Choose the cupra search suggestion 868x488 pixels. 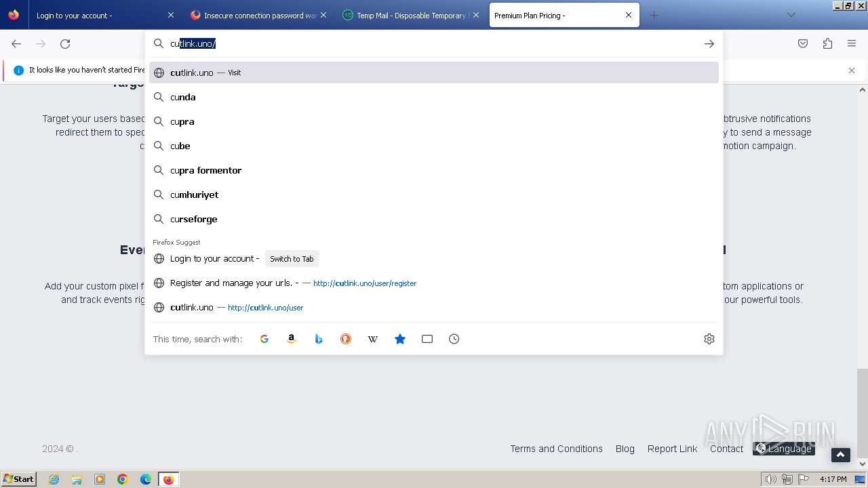point(434,121)
